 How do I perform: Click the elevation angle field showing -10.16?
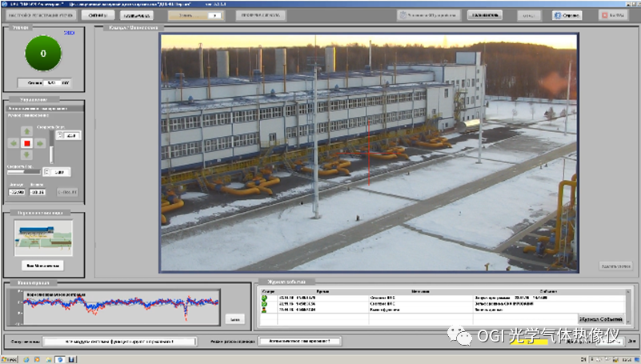coord(37,192)
